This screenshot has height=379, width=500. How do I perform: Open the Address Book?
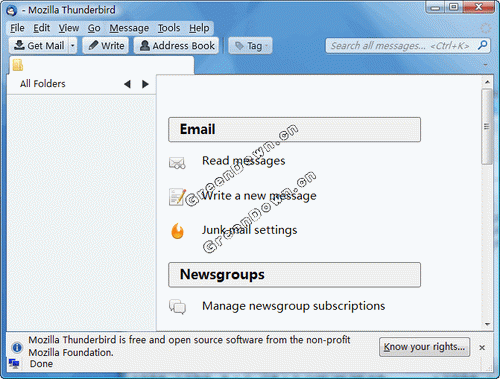(177, 46)
